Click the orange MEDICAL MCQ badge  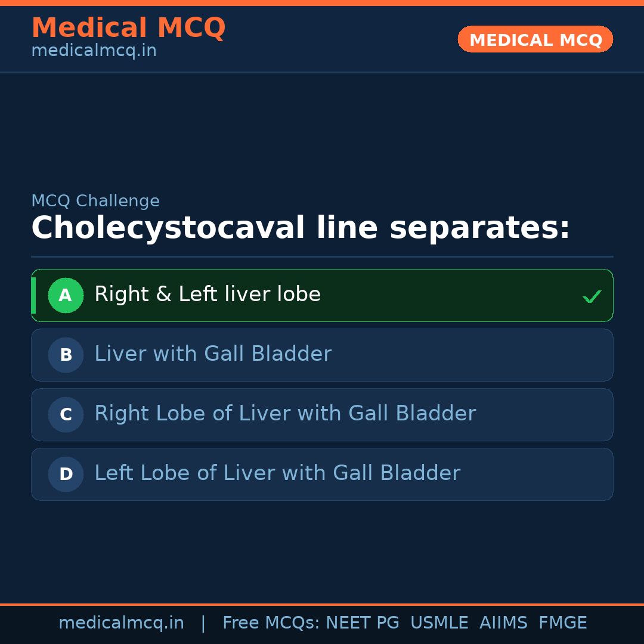[x=535, y=39]
